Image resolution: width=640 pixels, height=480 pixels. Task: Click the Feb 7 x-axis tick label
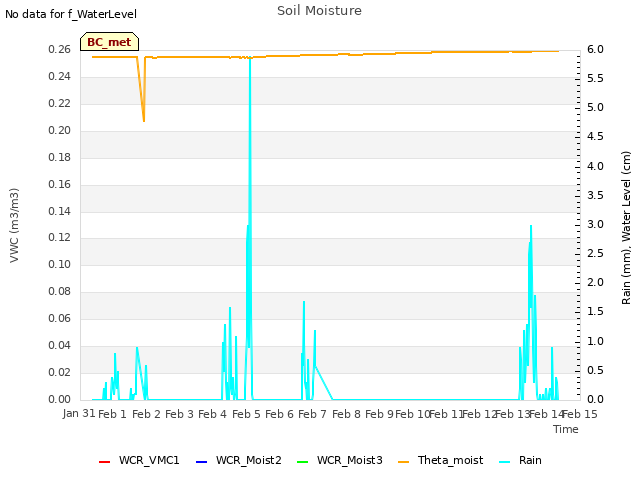pos(312,414)
